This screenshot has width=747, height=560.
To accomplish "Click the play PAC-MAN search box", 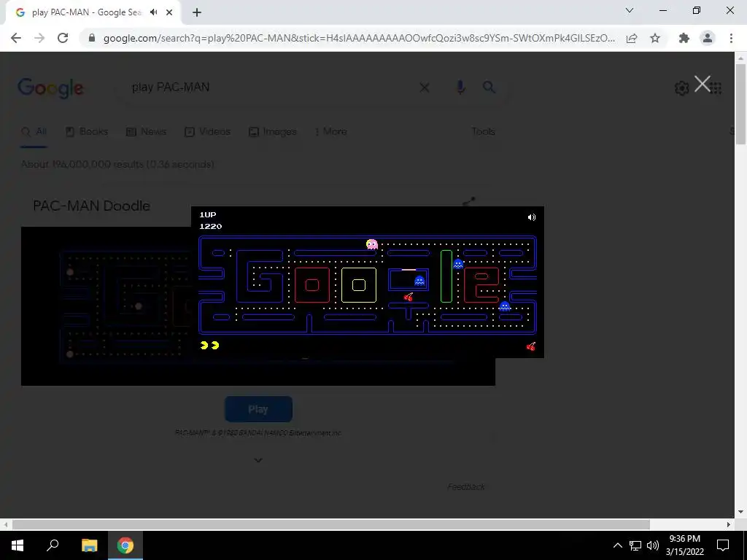I will pyautogui.click(x=271, y=87).
